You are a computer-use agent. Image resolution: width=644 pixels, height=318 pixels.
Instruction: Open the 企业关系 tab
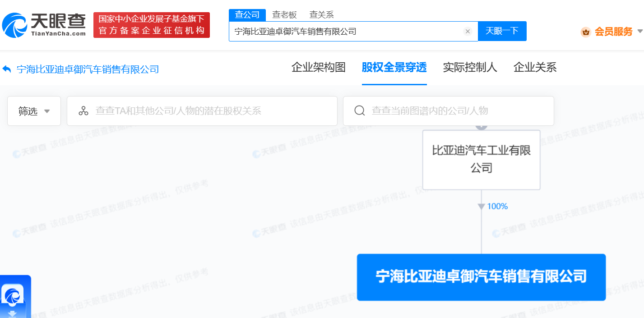[x=535, y=68]
